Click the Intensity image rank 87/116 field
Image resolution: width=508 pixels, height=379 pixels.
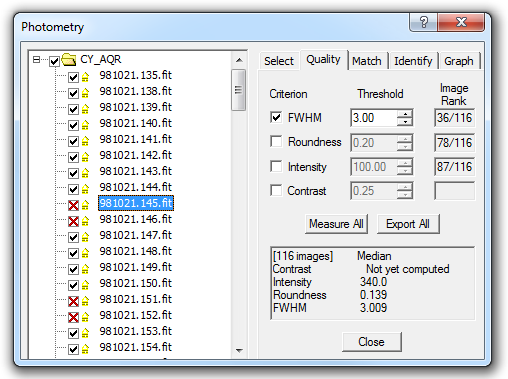coord(454,167)
